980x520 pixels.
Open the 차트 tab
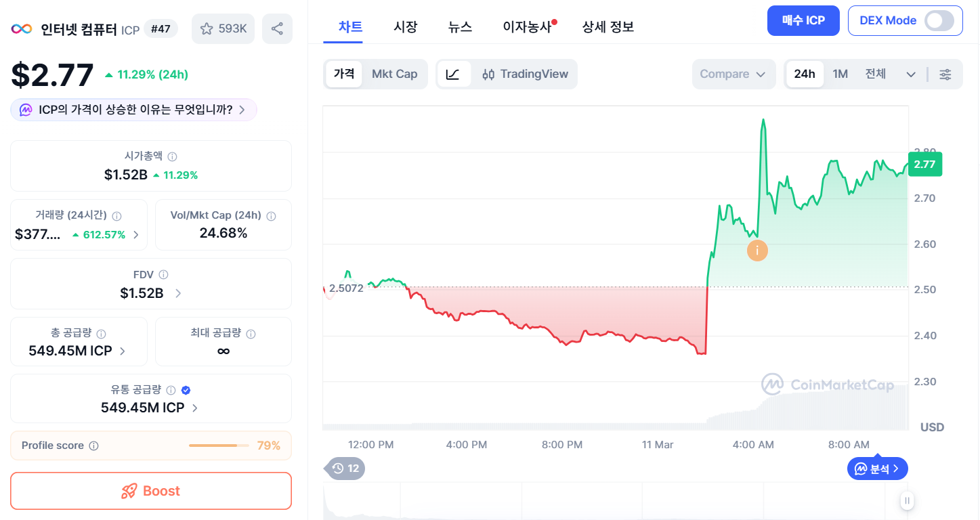coord(350,27)
